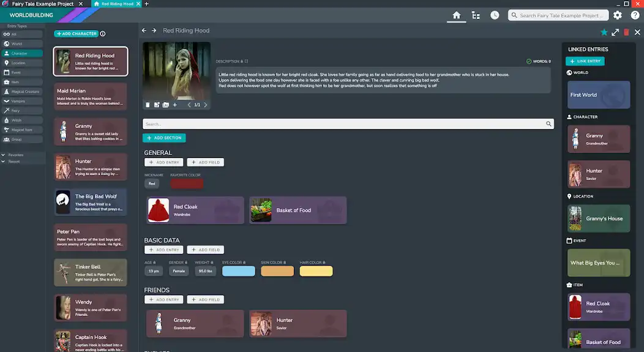The image size is (644, 352).
Task: Open Granny's House linked location
Action: click(599, 219)
